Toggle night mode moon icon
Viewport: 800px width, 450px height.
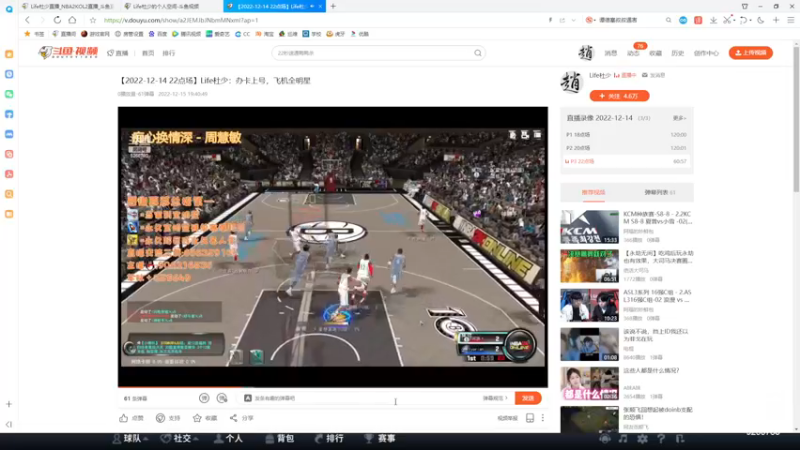click(761, 20)
